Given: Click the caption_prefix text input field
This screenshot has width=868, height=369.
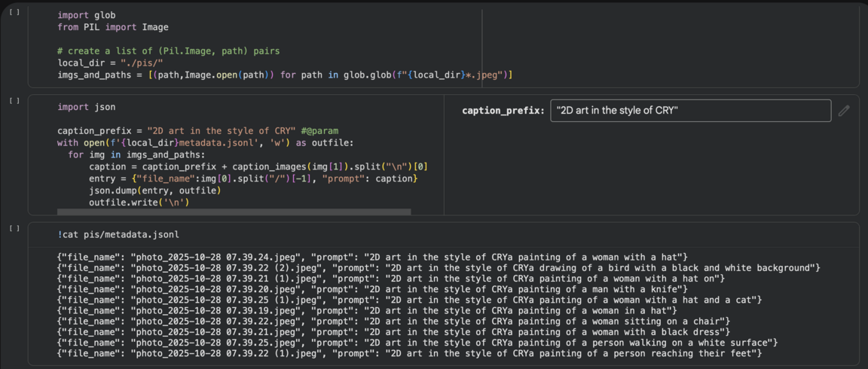Looking at the screenshot, I should point(690,111).
